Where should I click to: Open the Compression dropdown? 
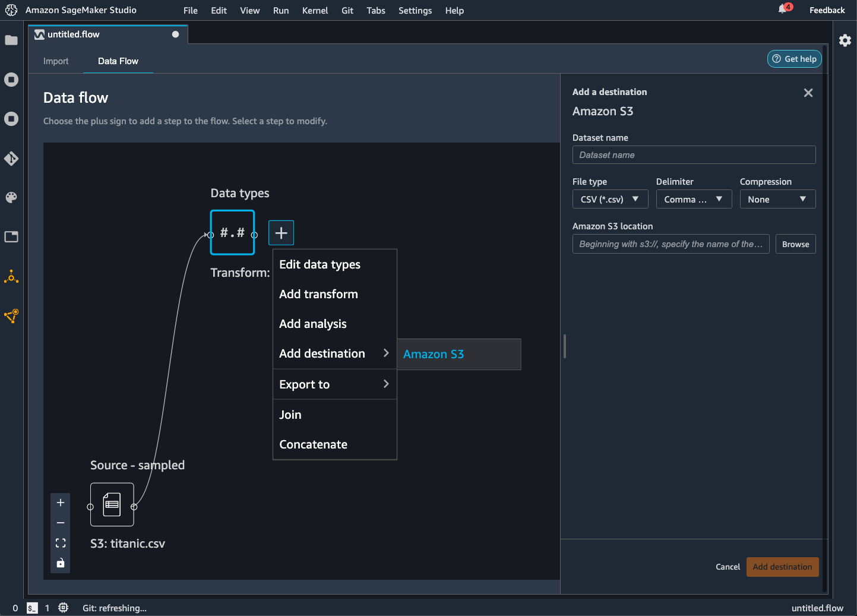tap(777, 200)
